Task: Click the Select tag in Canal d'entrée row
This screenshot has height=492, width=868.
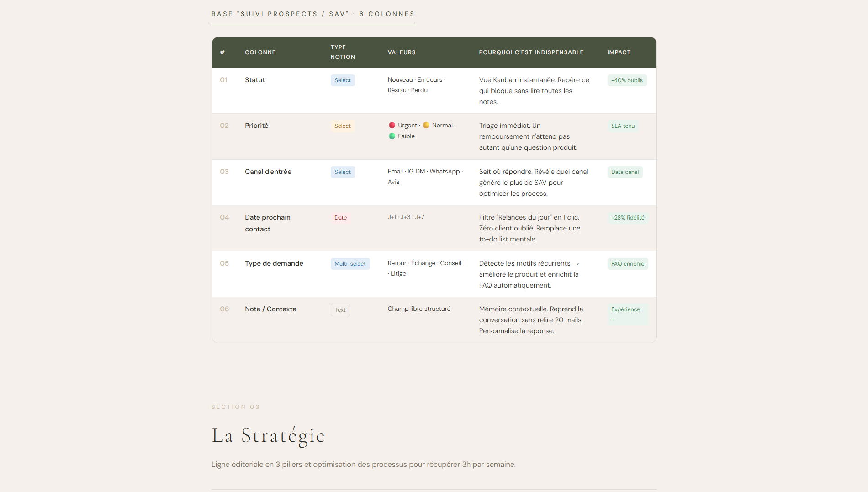Action: point(343,172)
